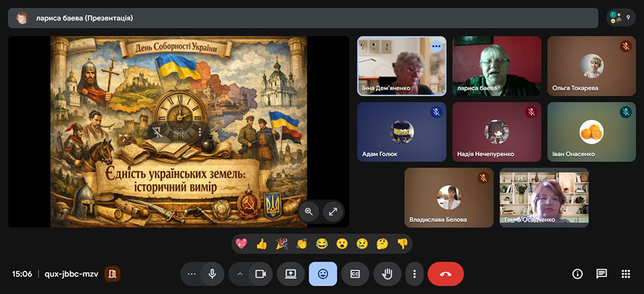Open meeting details info icon
The image size is (644, 294).
pyautogui.click(x=578, y=274)
